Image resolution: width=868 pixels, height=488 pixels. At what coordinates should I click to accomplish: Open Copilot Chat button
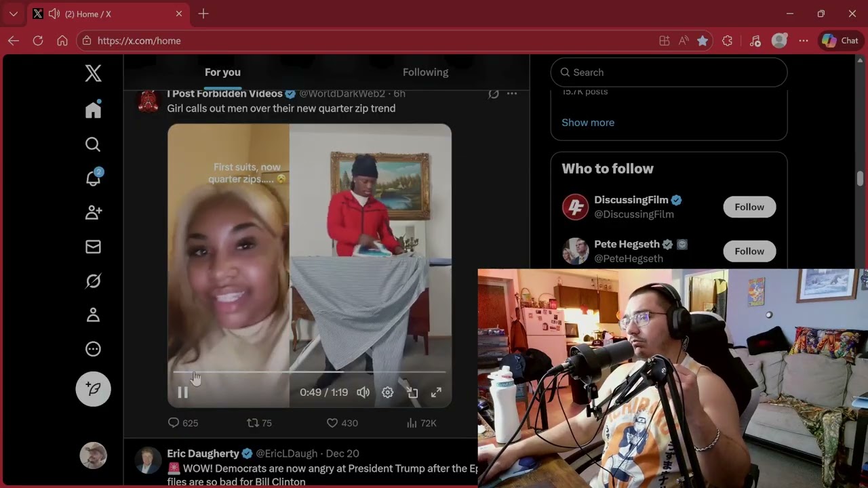[841, 41]
